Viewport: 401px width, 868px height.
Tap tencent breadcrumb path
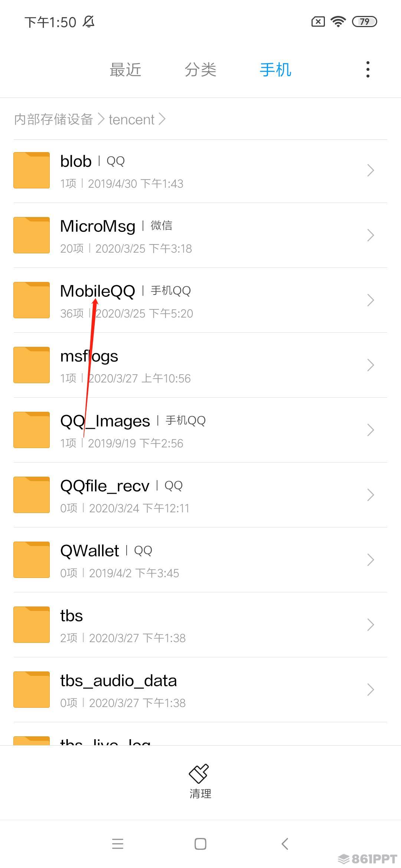131,119
